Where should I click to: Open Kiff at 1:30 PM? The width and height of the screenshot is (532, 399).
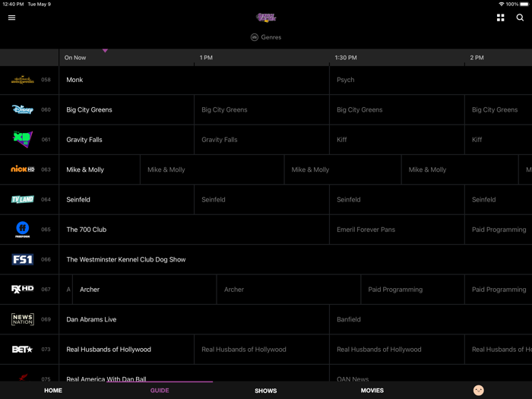click(397, 139)
